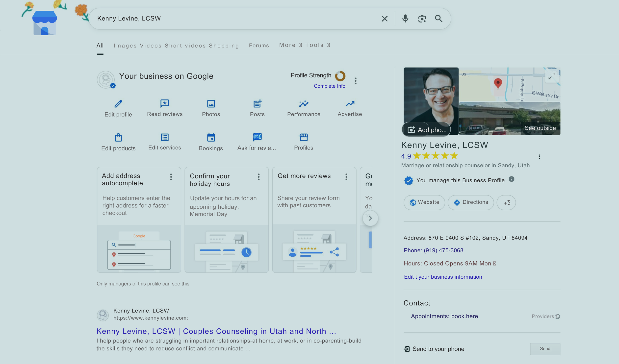Open options for Confirm your holiday hours card
619x364 pixels.
pos(258,177)
